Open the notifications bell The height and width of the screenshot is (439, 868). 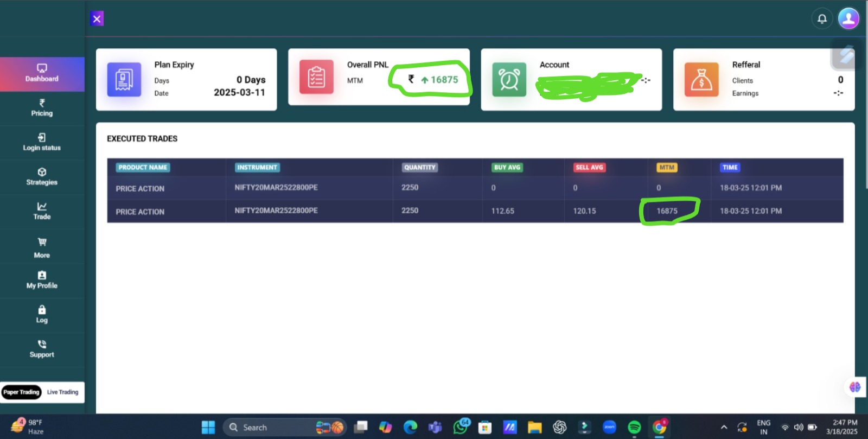click(822, 19)
